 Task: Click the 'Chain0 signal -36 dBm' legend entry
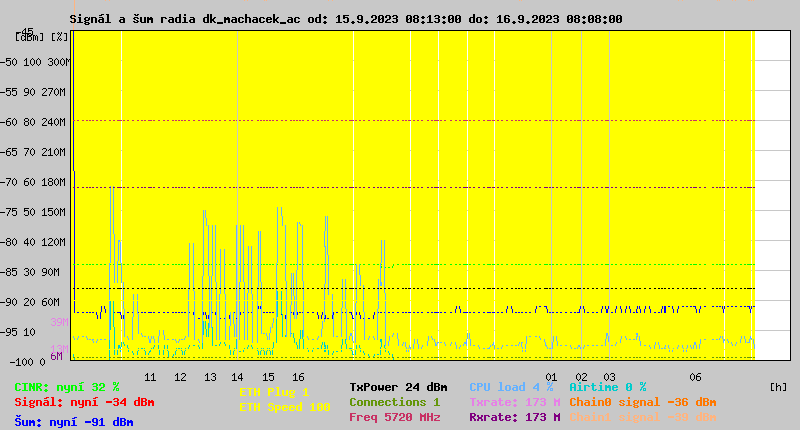point(643,402)
